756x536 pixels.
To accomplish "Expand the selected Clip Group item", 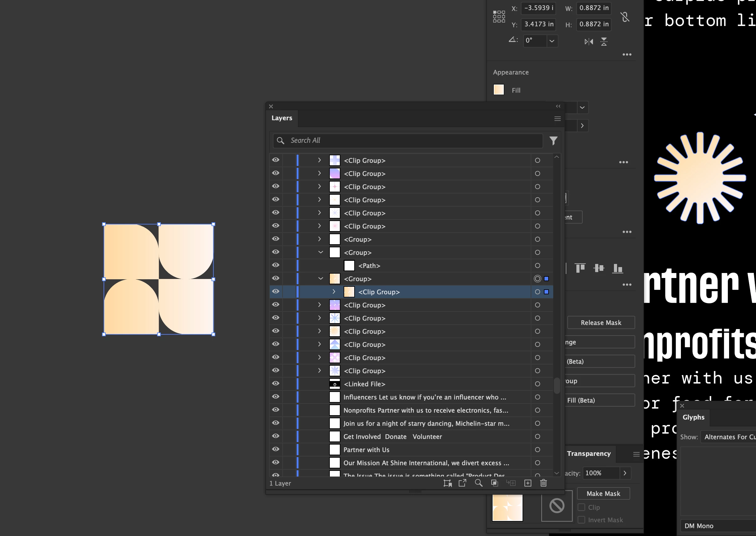I will (334, 292).
